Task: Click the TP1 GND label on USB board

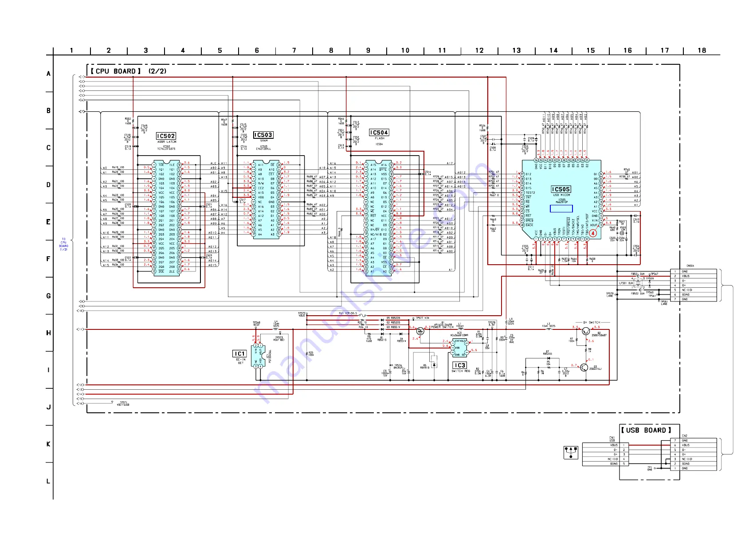Action: tap(650, 468)
